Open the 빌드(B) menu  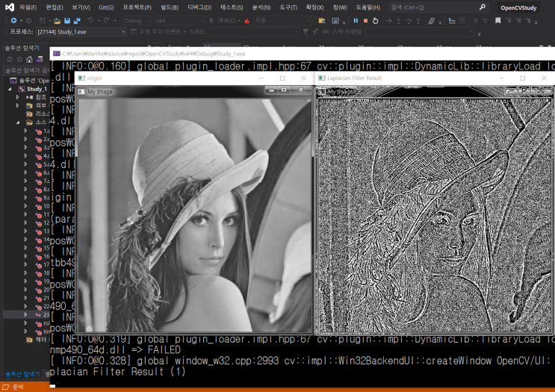point(170,7)
